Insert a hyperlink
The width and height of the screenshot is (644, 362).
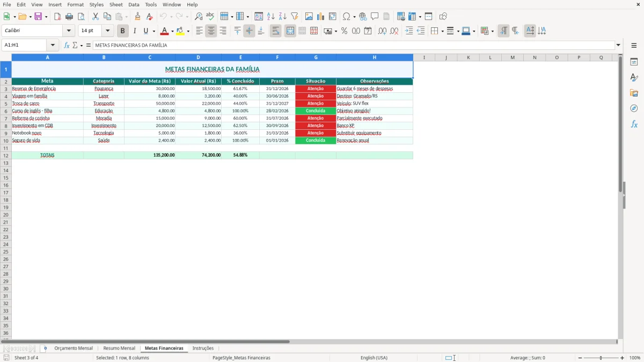[363, 17]
